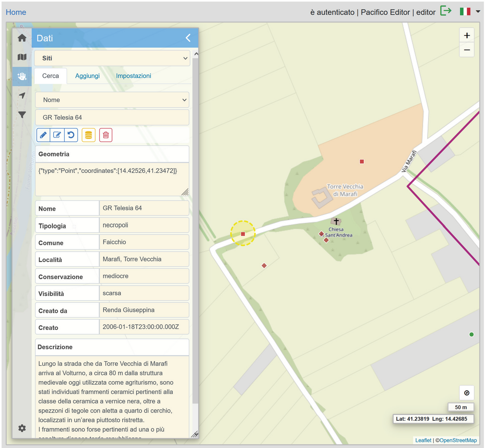Open the settings gear in sidebar
The width and height of the screenshot is (486, 448).
22,428
